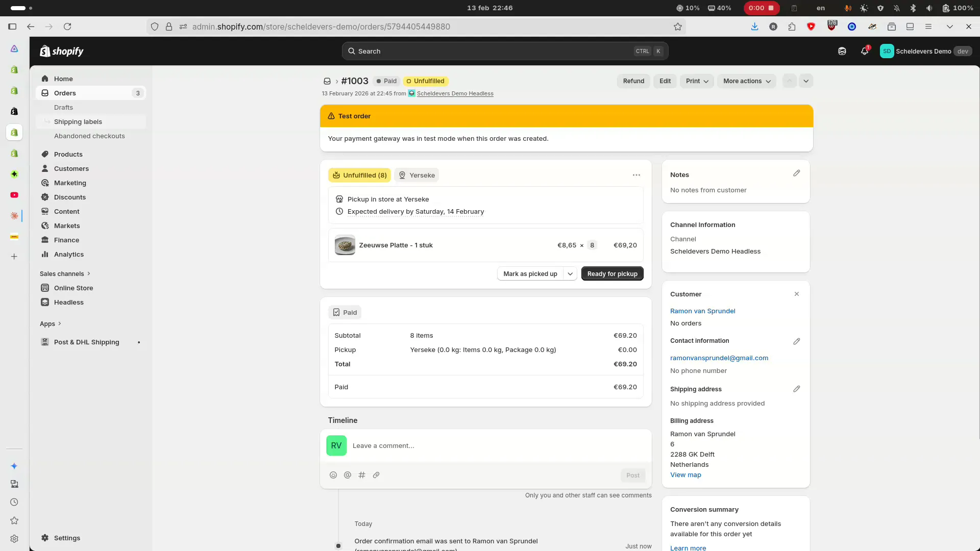This screenshot has width=980, height=551.
Task: Bookmark the page with the star icon
Action: [678, 27]
